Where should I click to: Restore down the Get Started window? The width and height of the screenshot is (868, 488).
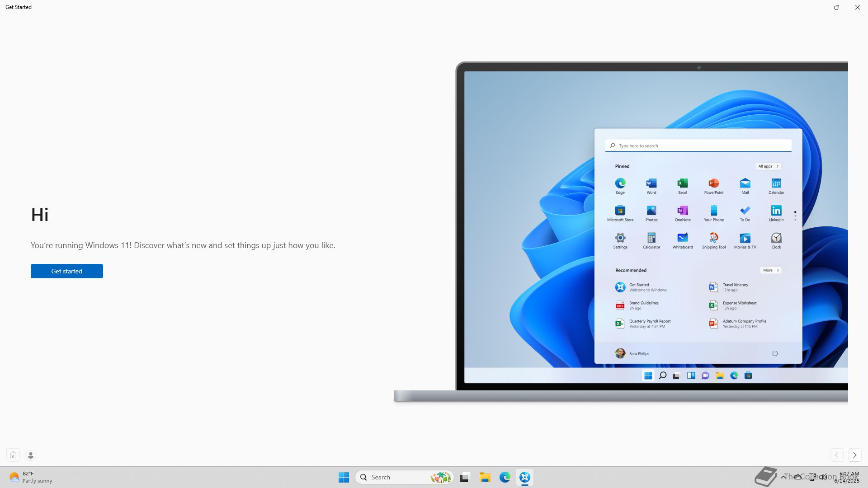pos(836,7)
